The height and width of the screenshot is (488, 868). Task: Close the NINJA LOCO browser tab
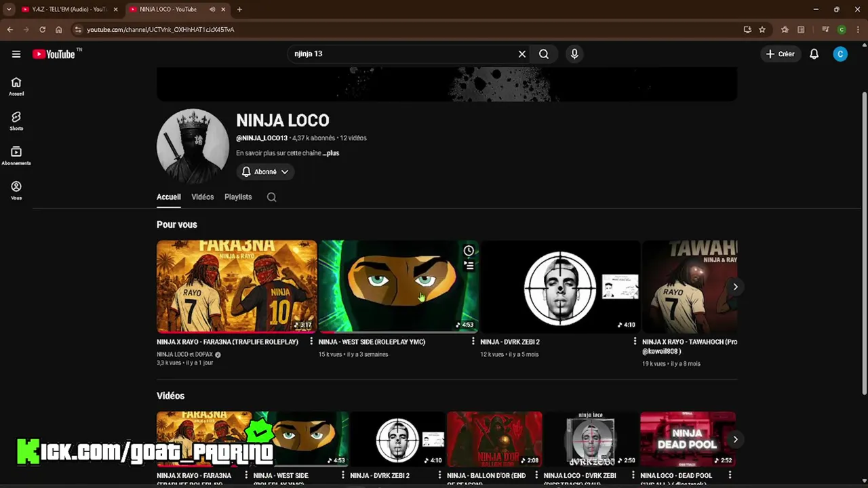coord(223,9)
